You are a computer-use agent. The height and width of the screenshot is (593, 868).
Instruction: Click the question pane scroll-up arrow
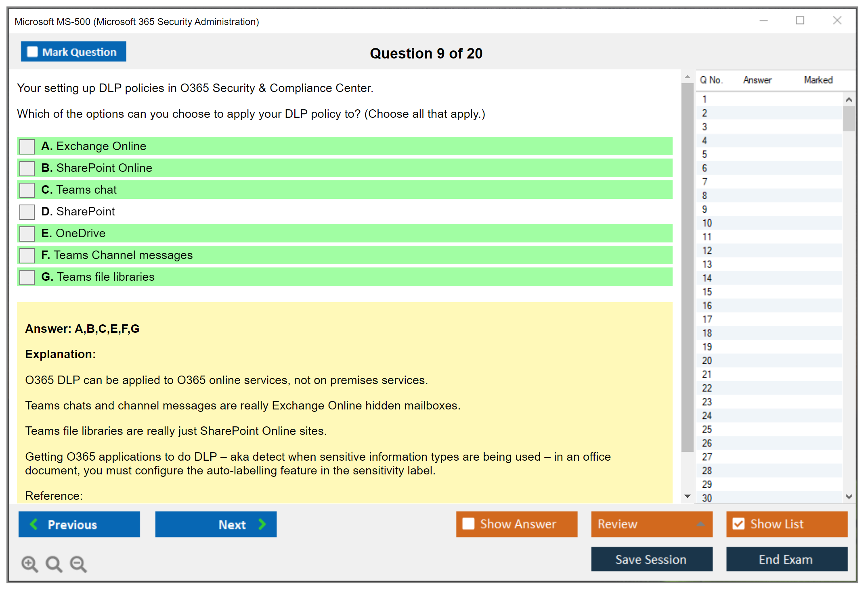(x=687, y=77)
